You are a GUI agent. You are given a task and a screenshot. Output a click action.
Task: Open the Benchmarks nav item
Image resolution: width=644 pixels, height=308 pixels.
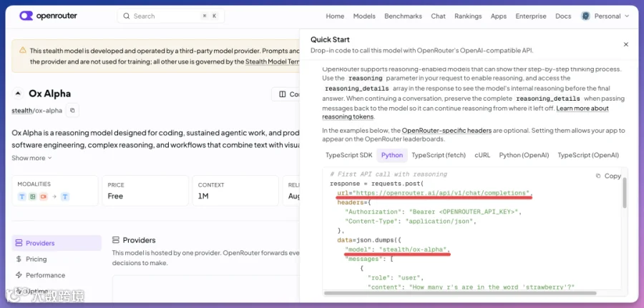pyautogui.click(x=403, y=16)
